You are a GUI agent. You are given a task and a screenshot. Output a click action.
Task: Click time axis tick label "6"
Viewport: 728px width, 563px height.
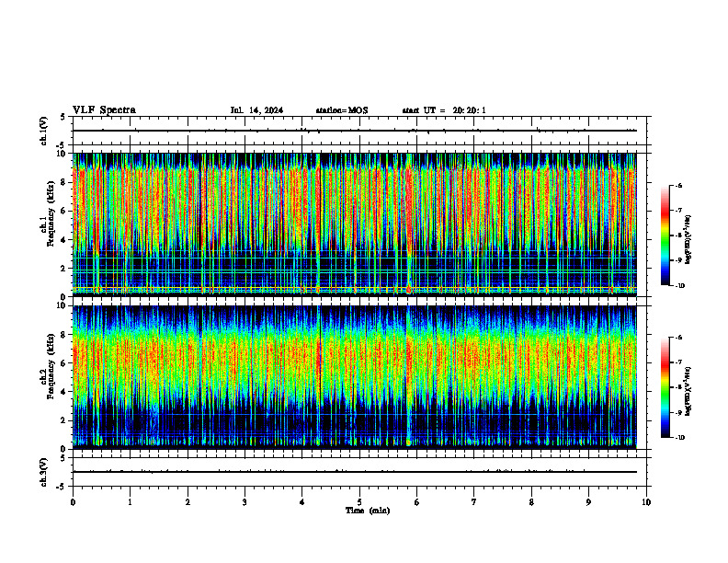(x=417, y=502)
